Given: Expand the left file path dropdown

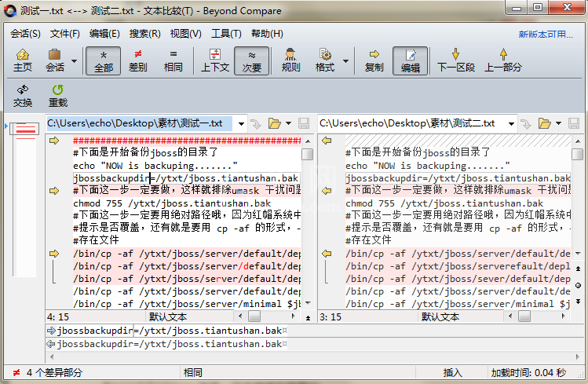Looking at the screenshot, I should pos(241,123).
